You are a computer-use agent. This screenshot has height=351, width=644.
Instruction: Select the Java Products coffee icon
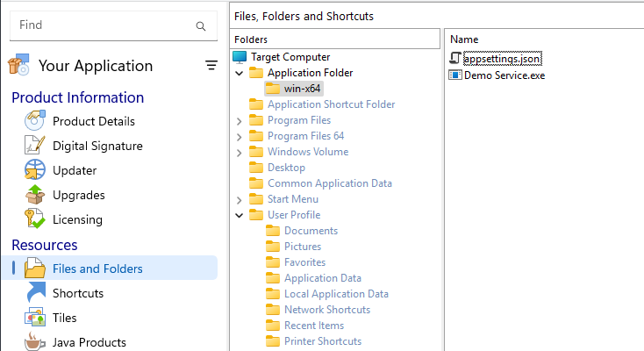[34, 342]
